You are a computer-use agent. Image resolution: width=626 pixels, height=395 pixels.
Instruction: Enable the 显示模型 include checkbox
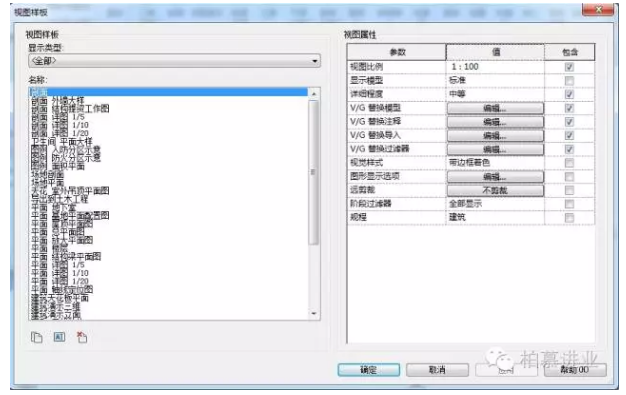click(x=569, y=81)
